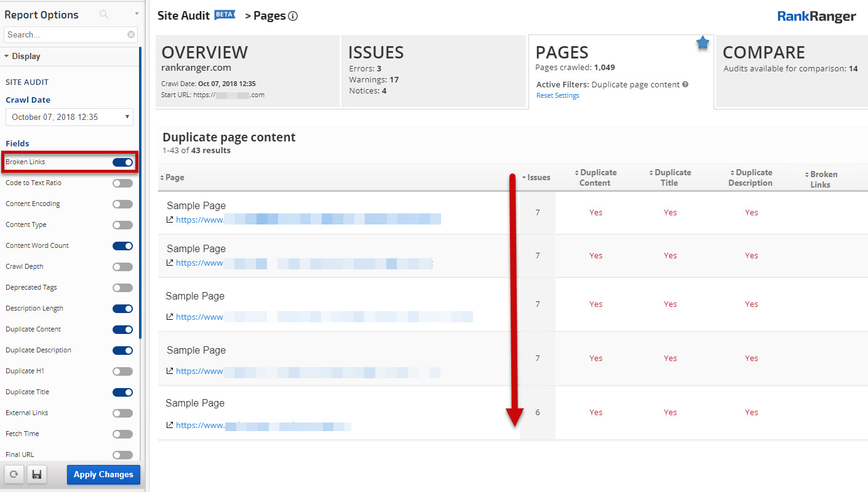Open the Compare tab

791,71
